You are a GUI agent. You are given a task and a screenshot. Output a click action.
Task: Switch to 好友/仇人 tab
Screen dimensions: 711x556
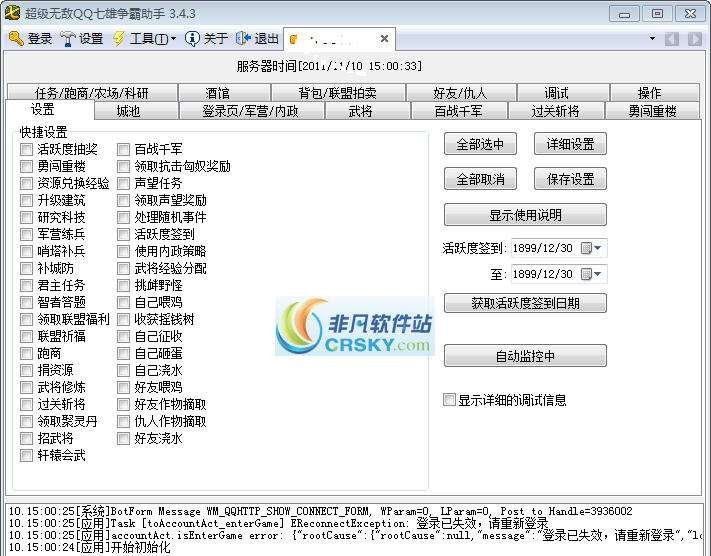pyautogui.click(x=461, y=93)
